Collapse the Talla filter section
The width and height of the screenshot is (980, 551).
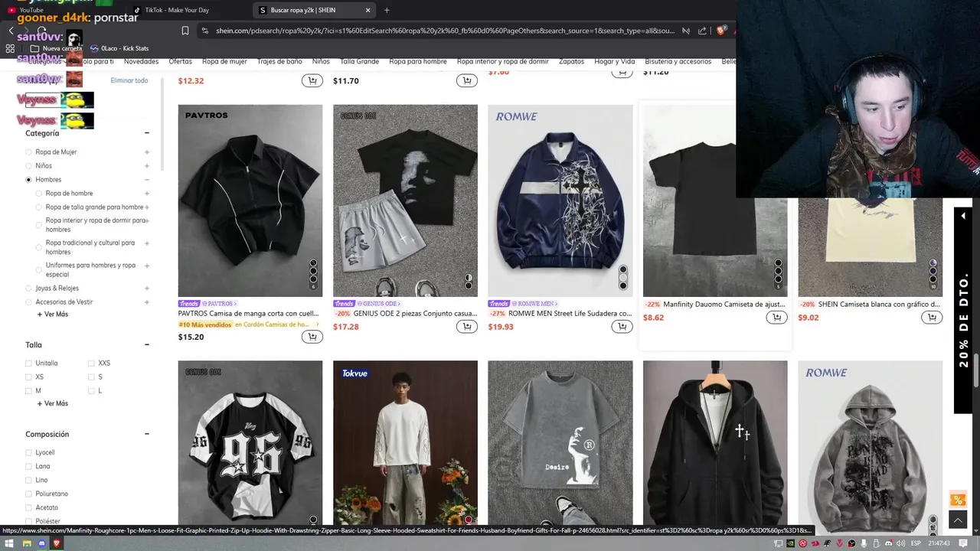[146, 344]
